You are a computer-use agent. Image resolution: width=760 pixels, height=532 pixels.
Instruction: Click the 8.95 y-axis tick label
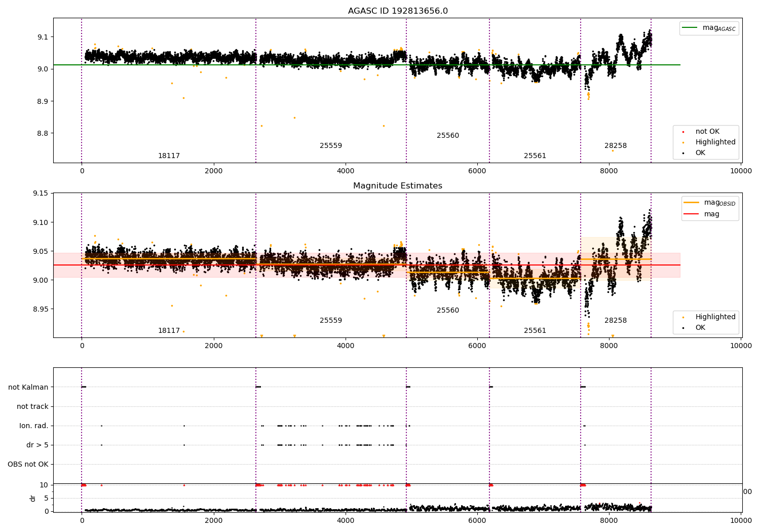(41, 309)
